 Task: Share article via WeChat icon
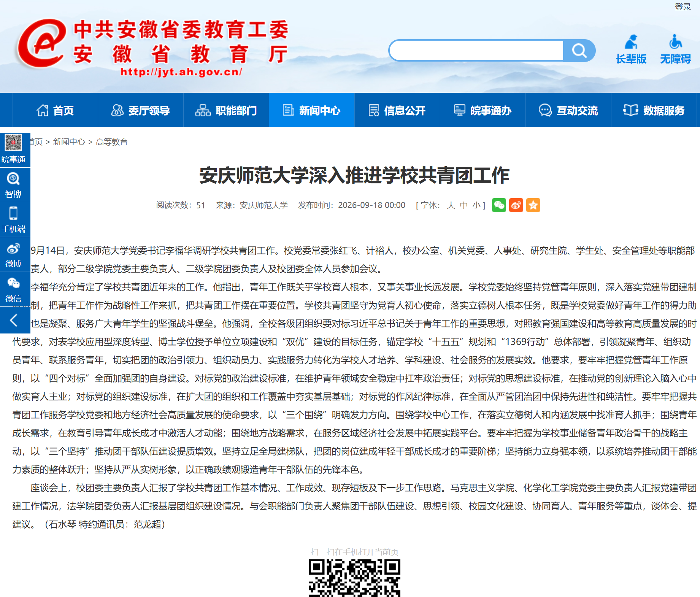tap(499, 205)
